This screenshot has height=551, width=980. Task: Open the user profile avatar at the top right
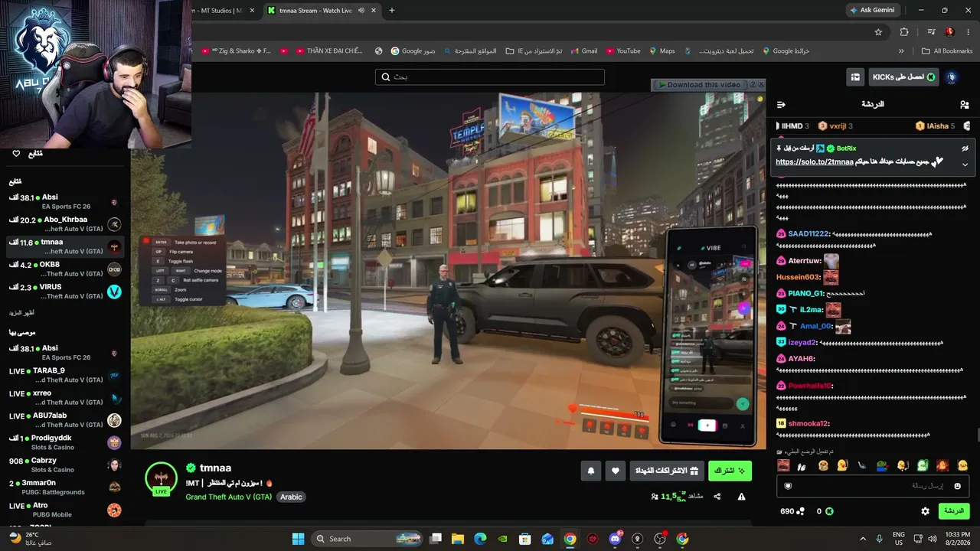coord(952,77)
